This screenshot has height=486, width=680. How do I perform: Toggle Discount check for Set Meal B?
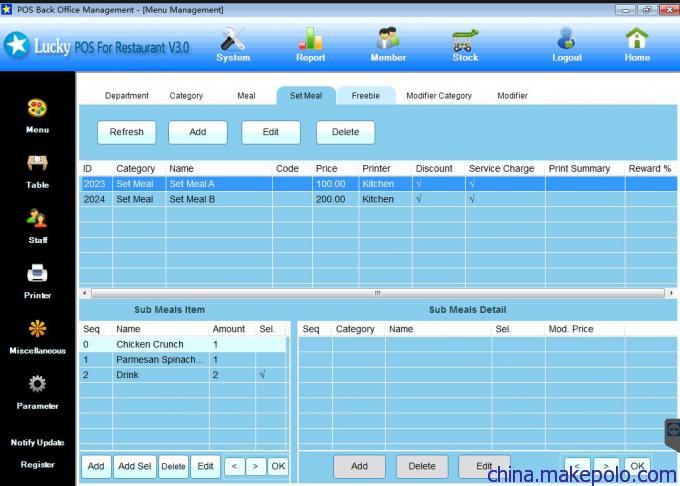[419, 199]
